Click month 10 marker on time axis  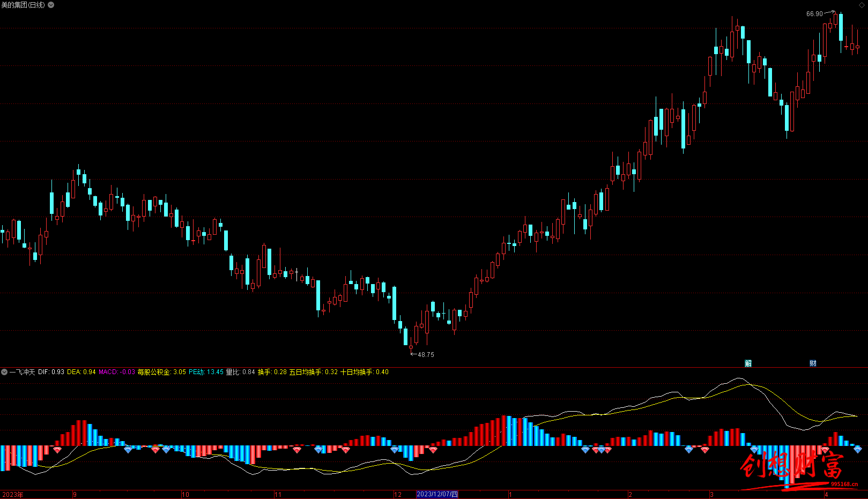[x=186, y=495]
